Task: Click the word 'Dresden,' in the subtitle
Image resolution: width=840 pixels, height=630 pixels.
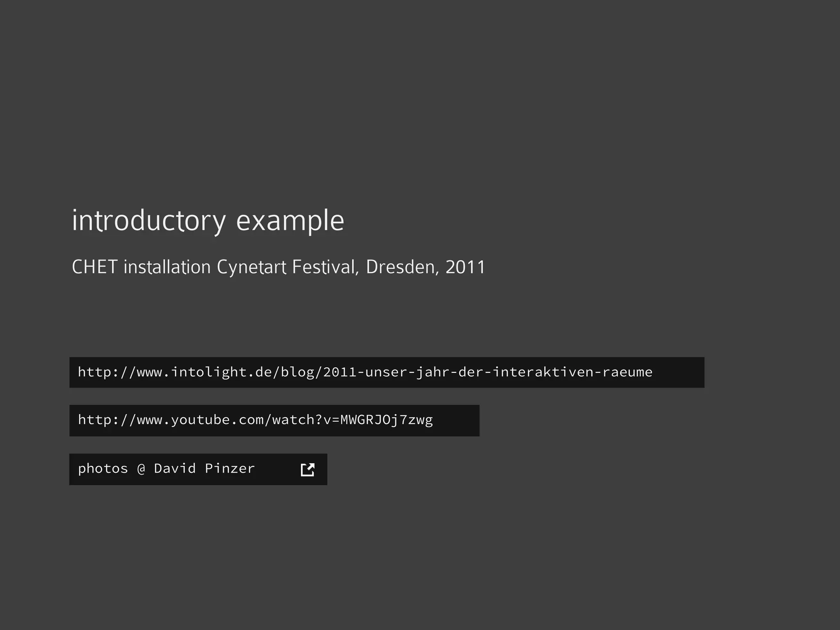Action: click(402, 267)
